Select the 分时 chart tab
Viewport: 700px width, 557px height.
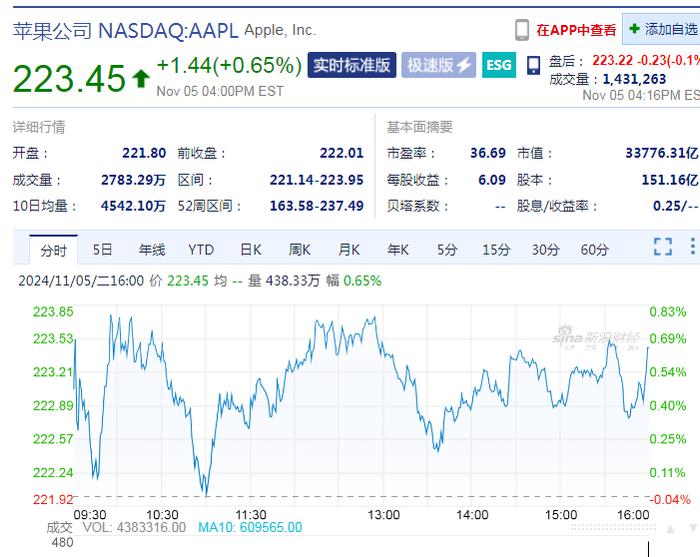(53, 250)
